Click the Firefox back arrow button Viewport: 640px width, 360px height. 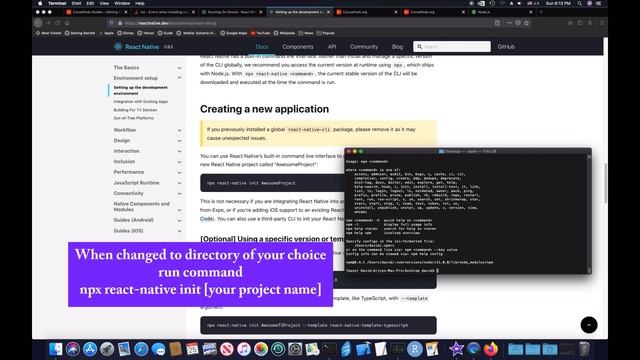tap(38, 23)
